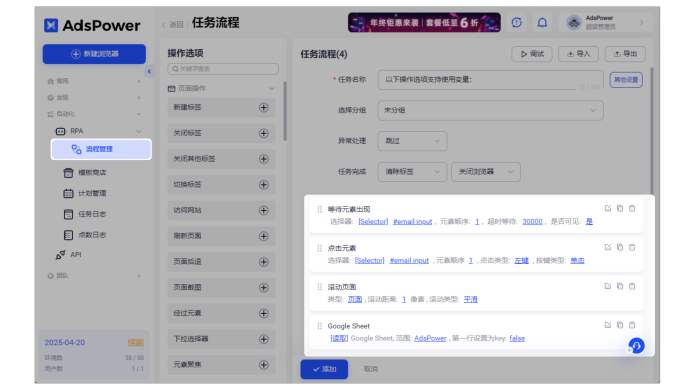Click 取消 to discard the flow
694x390 pixels.
pos(371,369)
